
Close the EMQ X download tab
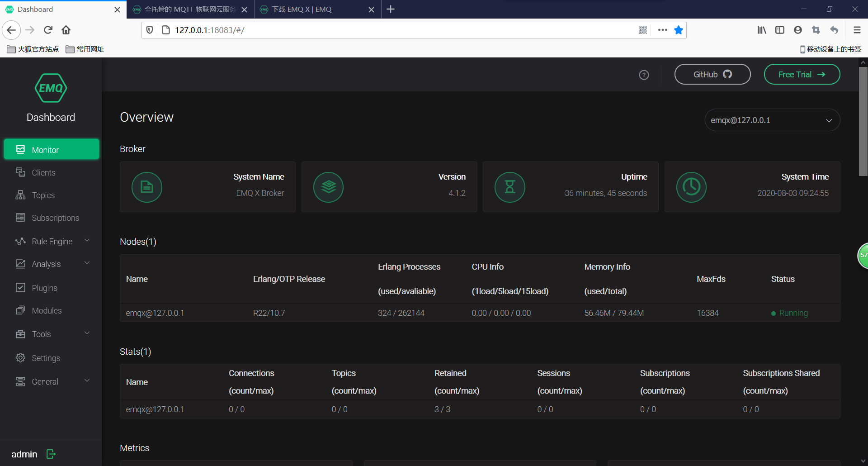371,10
